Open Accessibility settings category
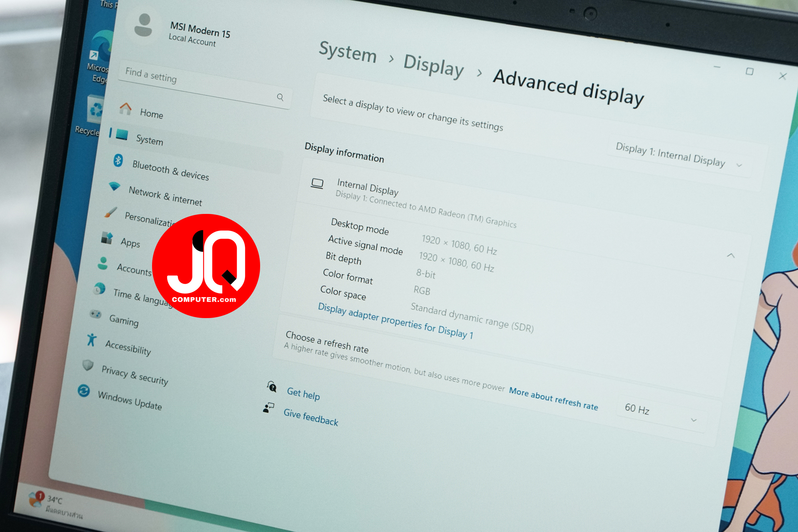The height and width of the screenshot is (532, 798). 128,347
